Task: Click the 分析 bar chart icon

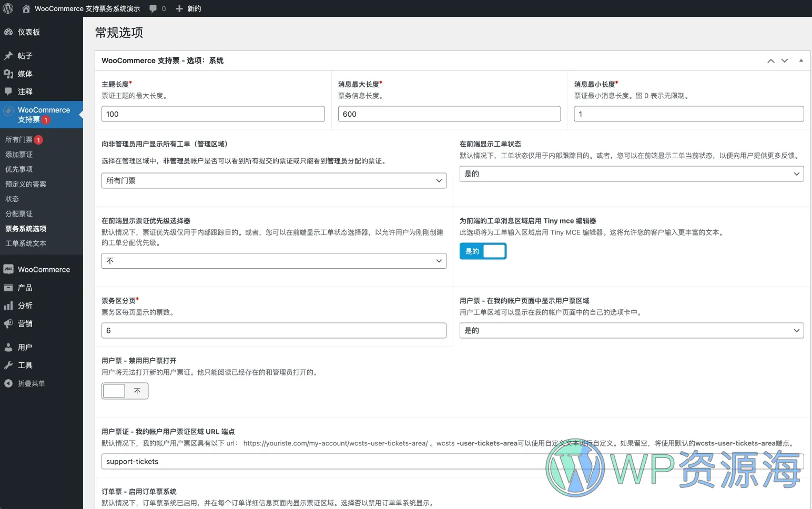Action: (8, 306)
